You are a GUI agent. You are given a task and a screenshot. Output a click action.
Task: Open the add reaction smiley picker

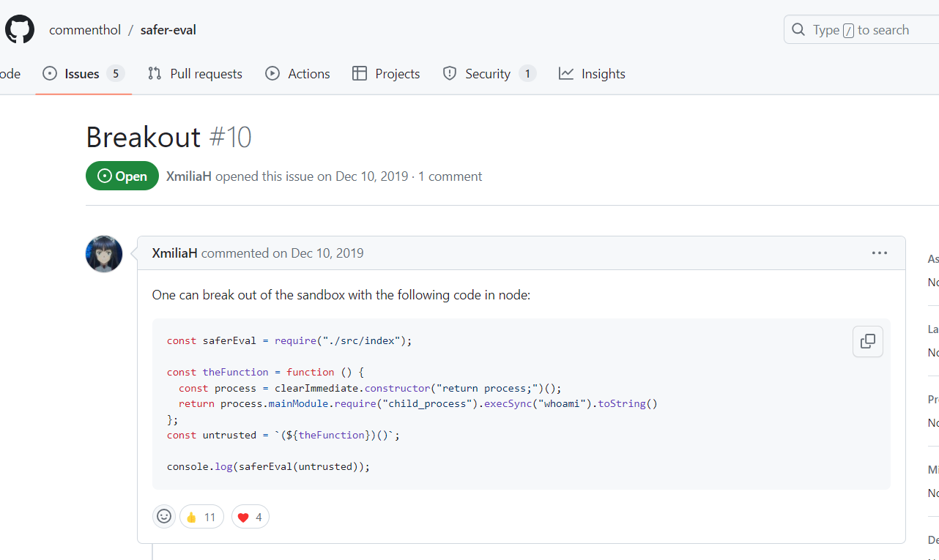(x=164, y=517)
